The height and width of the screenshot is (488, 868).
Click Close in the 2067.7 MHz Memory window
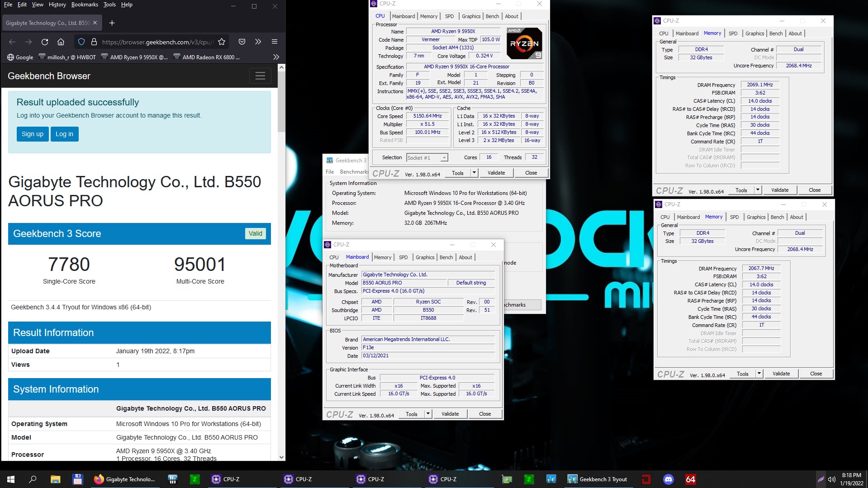point(816,374)
